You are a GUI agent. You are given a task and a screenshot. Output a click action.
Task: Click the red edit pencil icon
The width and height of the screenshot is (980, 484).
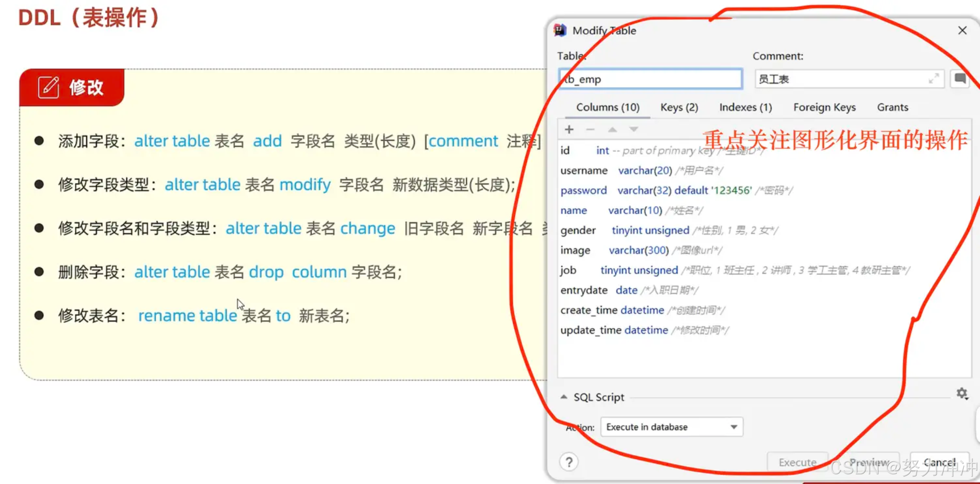(x=49, y=87)
